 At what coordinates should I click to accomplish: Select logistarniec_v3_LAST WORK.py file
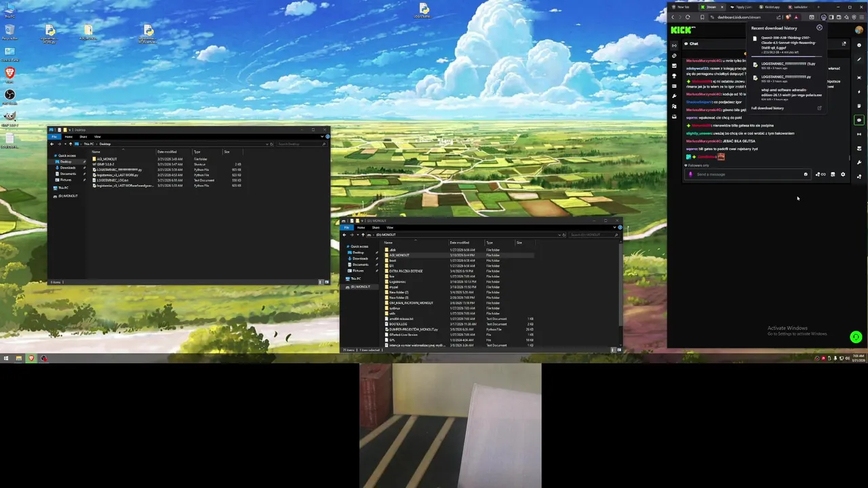117,175
